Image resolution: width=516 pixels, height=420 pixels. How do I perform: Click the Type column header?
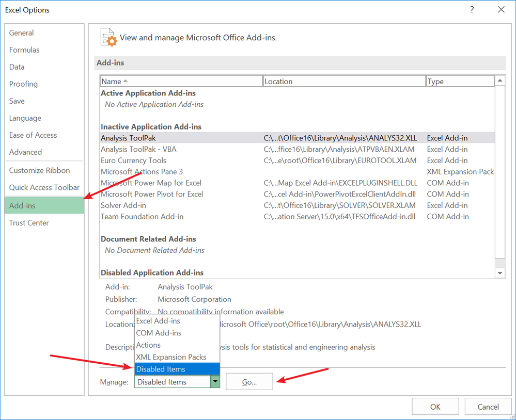[x=460, y=81]
